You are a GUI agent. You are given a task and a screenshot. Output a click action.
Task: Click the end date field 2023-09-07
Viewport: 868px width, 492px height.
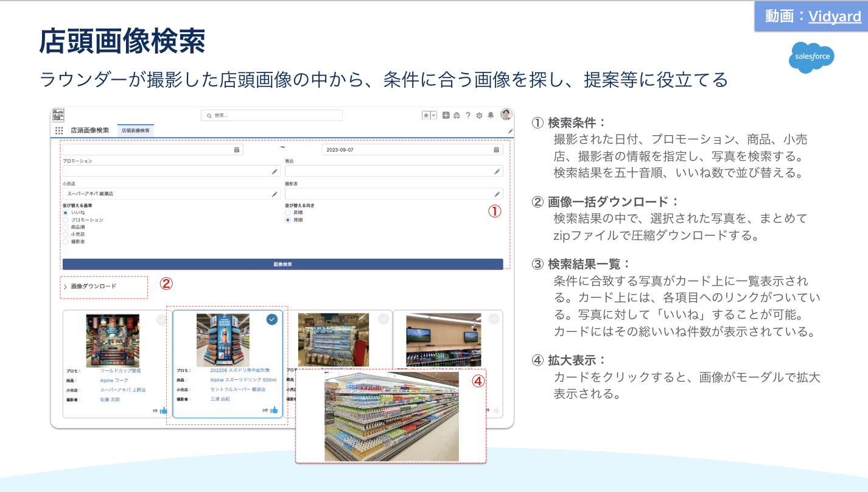coord(412,149)
